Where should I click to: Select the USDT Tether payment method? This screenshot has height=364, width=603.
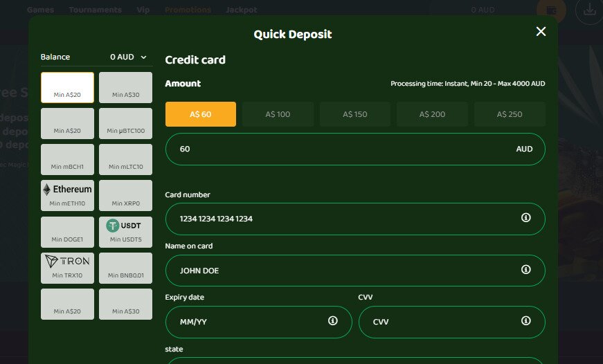coord(125,232)
